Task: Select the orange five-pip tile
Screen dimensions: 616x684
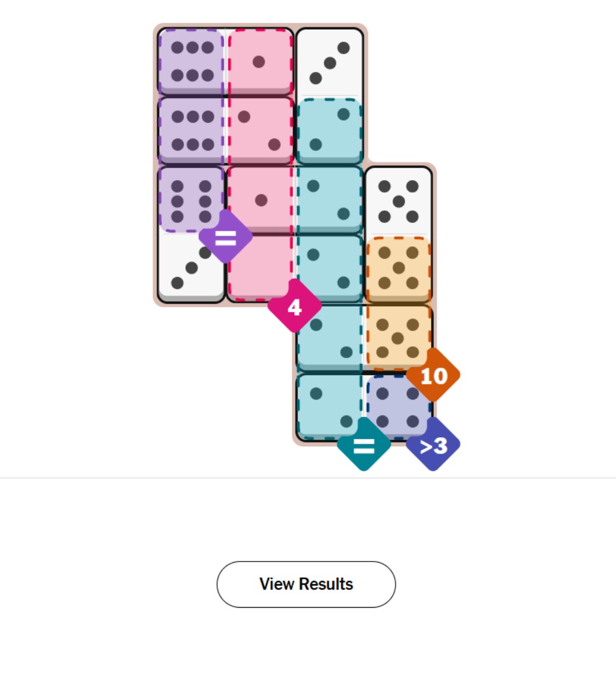Action: [398, 336]
